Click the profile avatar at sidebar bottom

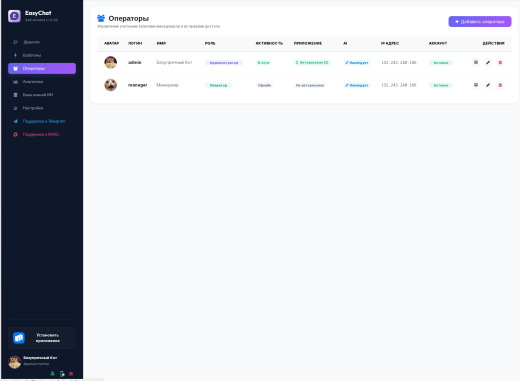click(14, 362)
